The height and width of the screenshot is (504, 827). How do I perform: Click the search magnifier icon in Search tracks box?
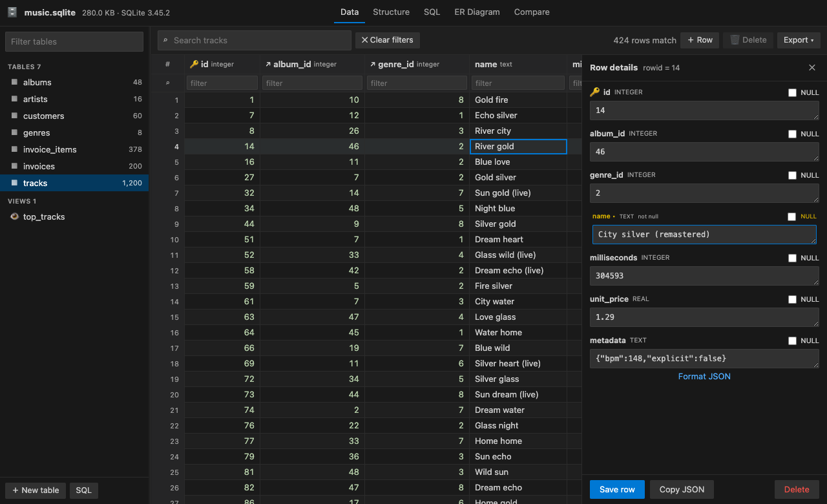point(165,40)
